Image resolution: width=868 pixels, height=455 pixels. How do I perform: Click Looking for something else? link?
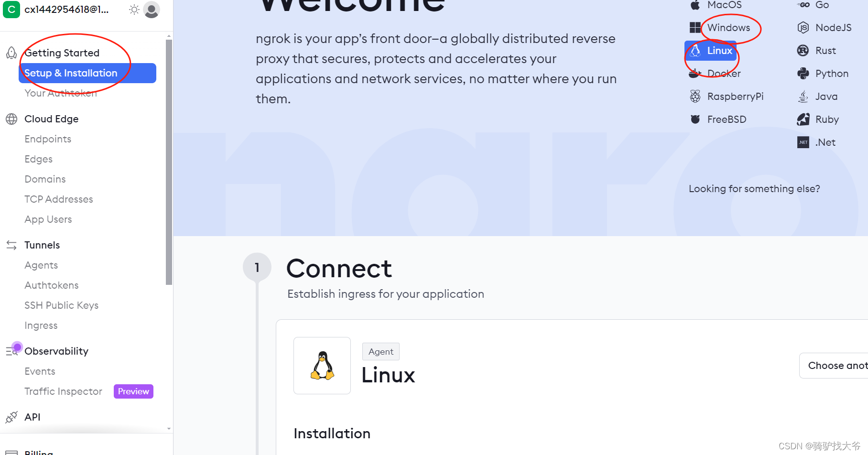[754, 189]
